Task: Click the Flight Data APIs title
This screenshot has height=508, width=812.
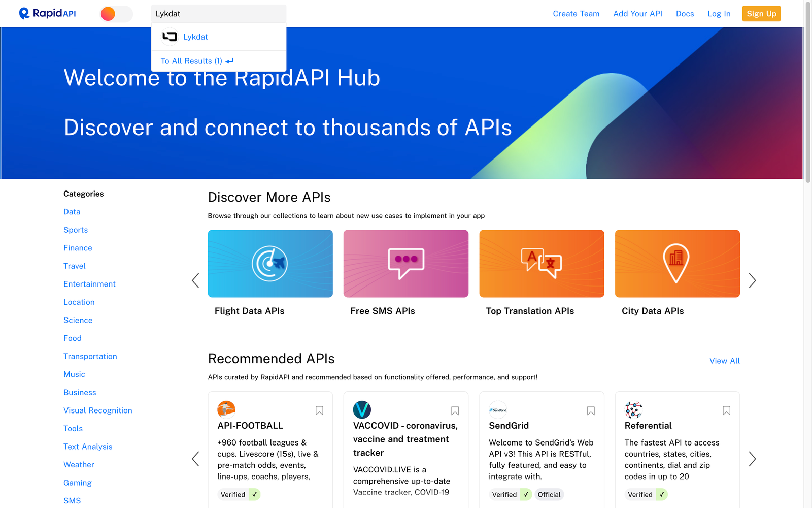Action: [249, 311]
